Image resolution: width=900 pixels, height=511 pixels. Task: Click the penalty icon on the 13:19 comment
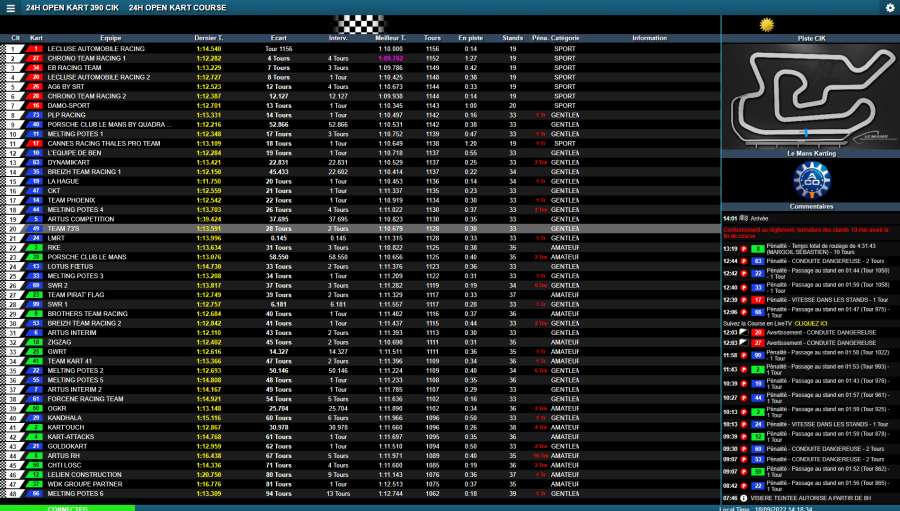[745, 248]
